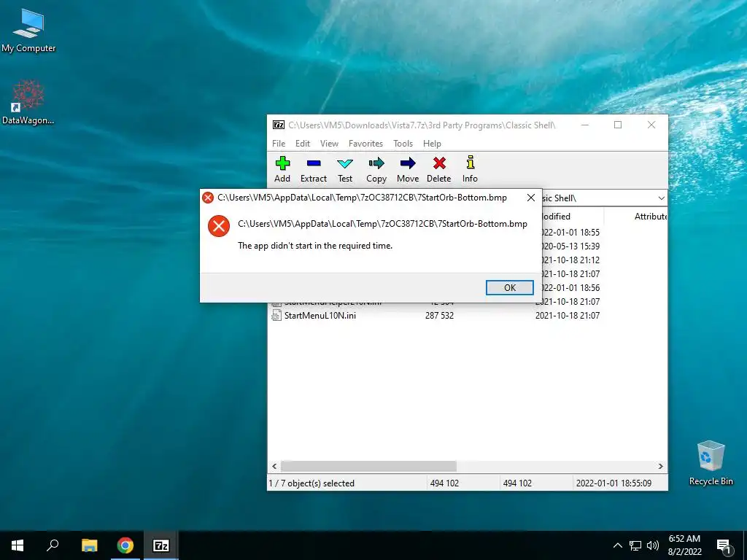Click the Info toolbar icon

click(470, 169)
